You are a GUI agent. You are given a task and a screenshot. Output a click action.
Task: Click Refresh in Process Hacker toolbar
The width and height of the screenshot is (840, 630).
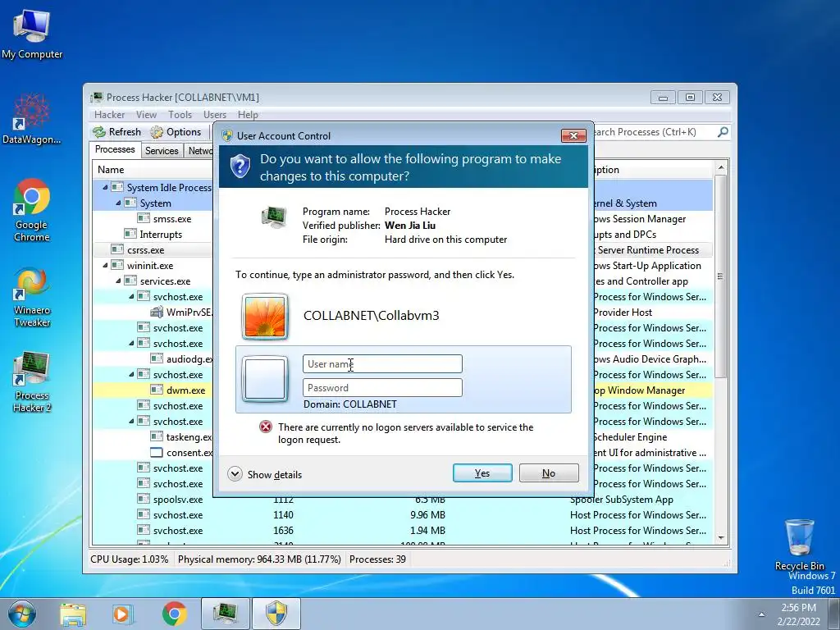point(116,132)
